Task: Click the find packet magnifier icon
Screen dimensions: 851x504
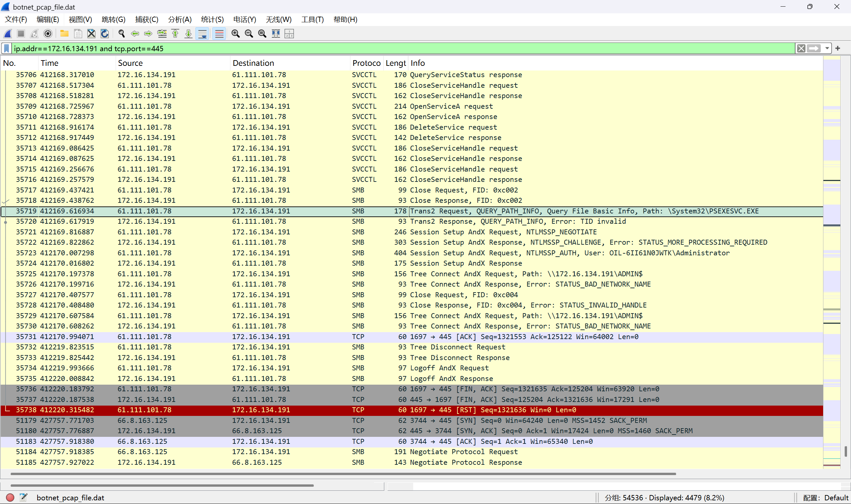Action: [x=121, y=34]
